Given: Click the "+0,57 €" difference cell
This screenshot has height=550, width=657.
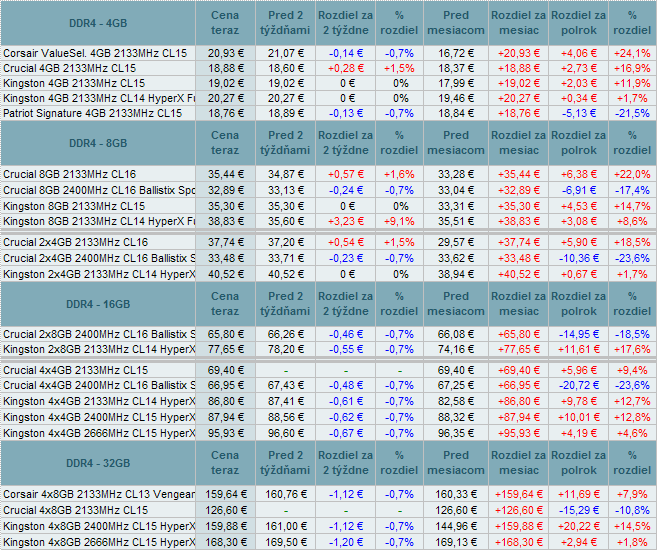Looking at the screenshot, I should [x=346, y=174].
